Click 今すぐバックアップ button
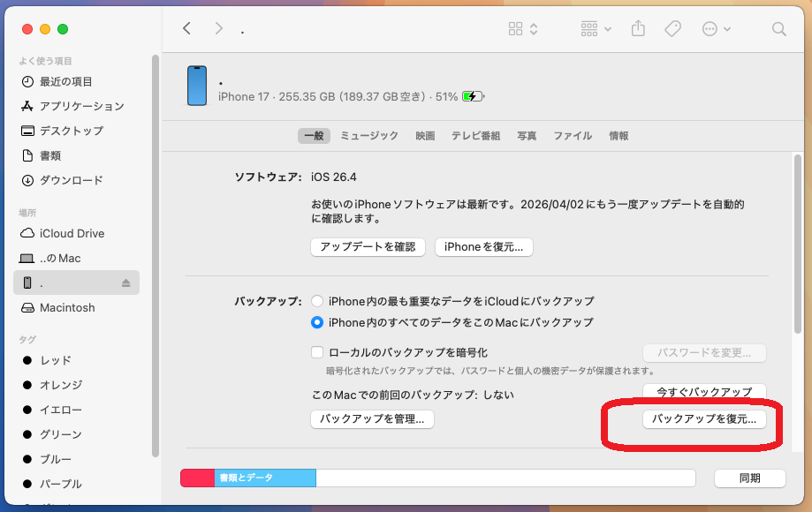Viewport: 812px width, 512px height. pyautogui.click(x=704, y=391)
